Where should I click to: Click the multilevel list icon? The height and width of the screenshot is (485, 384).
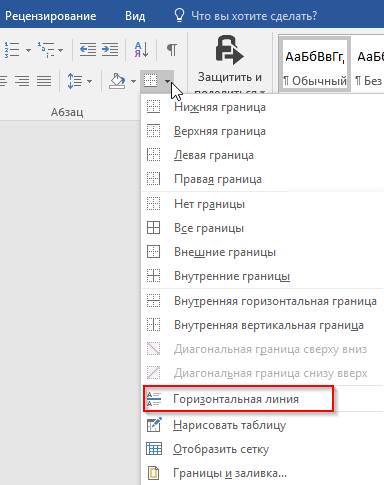[x=46, y=50]
